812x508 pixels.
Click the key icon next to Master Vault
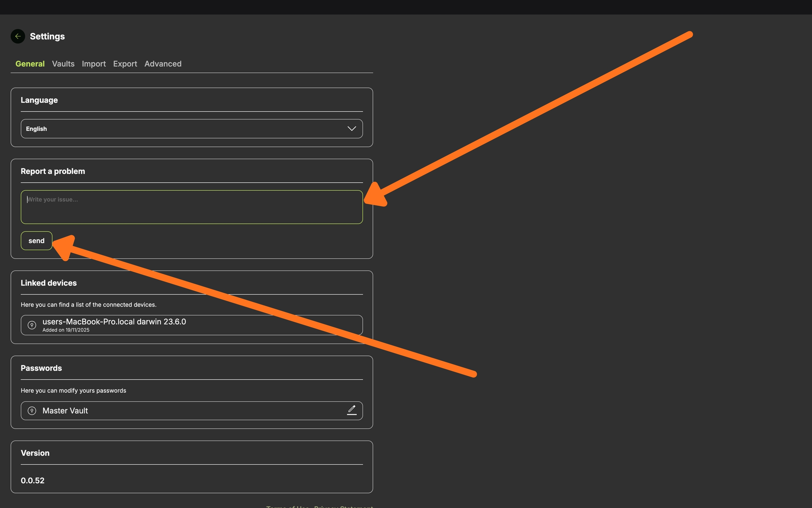32,411
